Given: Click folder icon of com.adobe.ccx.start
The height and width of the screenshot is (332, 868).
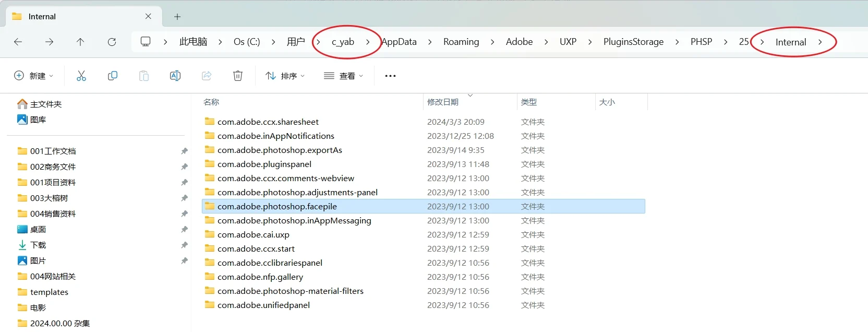Looking at the screenshot, I should [210, 248].
